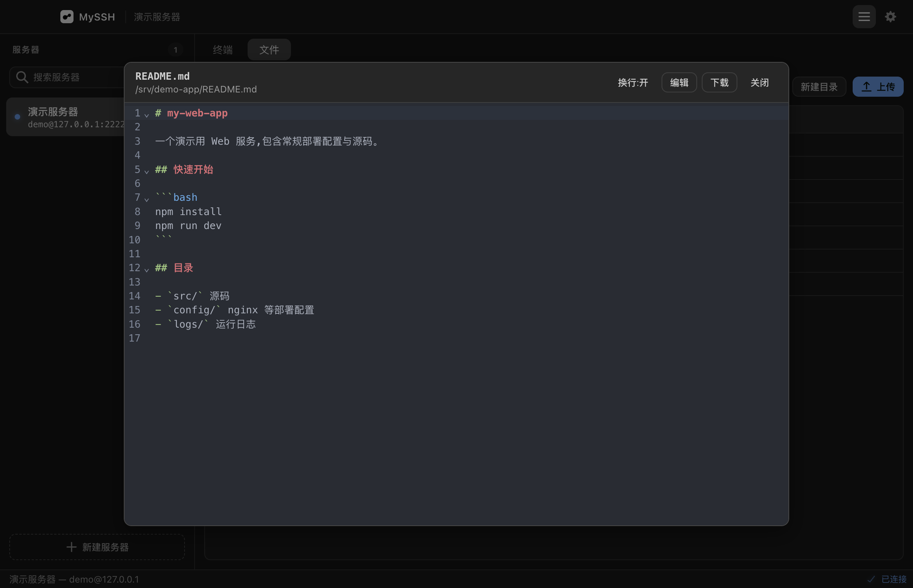This screenshot has height=588, width=913.
Task: Click the connected checkmark icon in status bar
Action: 871,579
